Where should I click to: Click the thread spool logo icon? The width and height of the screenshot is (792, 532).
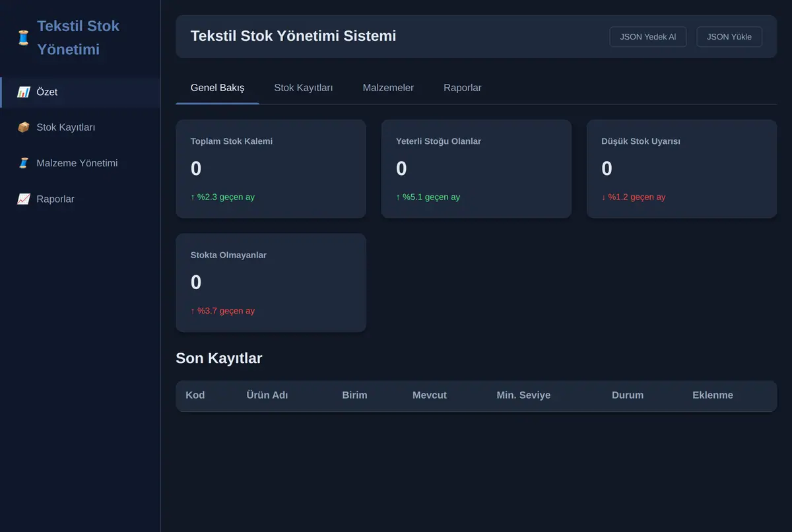pos(23,38)
